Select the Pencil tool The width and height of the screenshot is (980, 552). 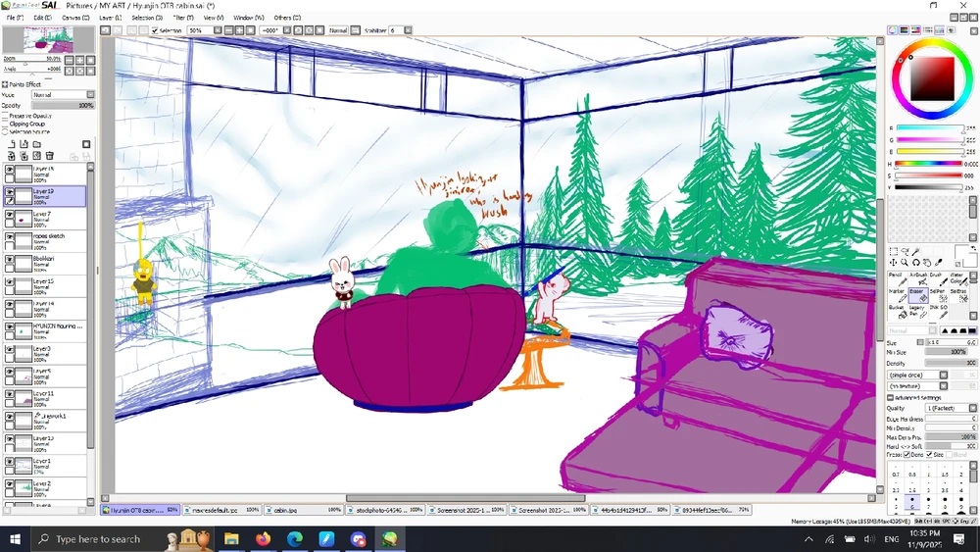click(x=897, y=278)
